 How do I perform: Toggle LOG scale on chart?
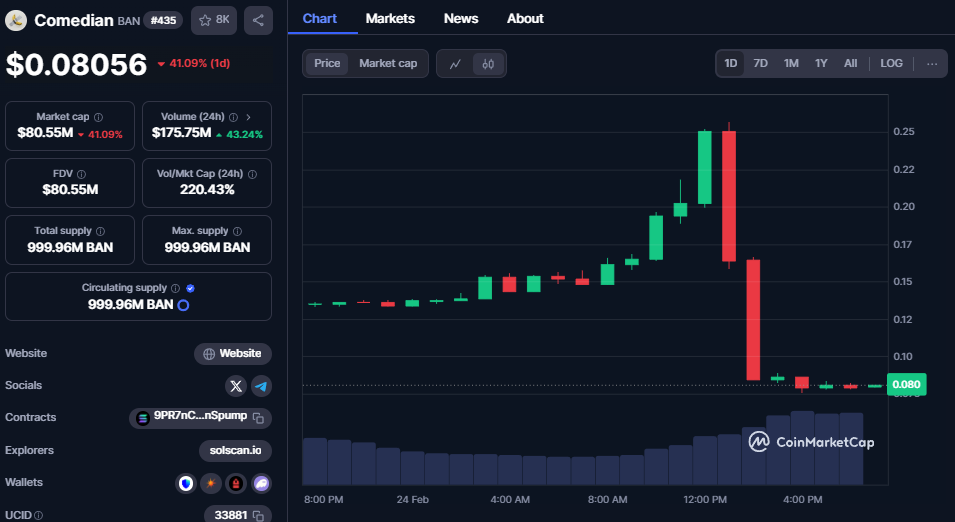coord(891,63)
